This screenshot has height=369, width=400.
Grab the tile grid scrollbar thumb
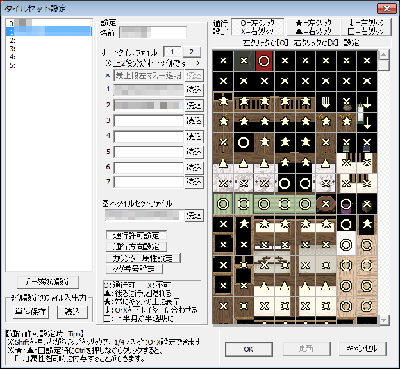(x=384, y=64)
